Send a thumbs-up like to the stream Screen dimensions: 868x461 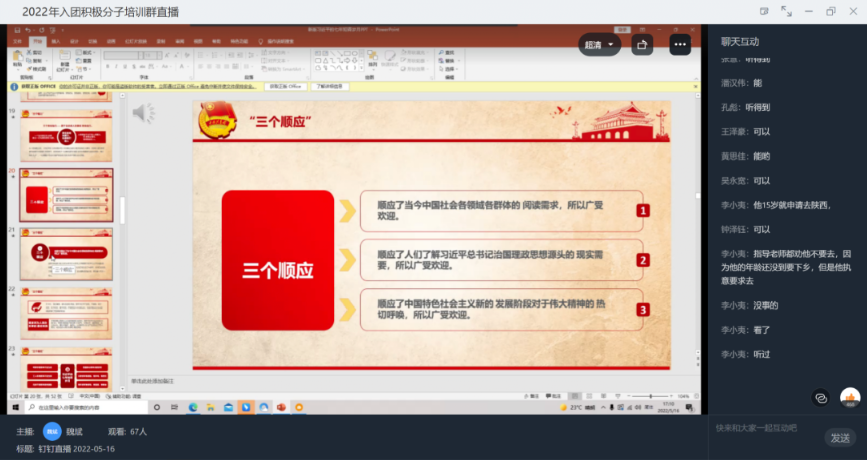coord(850,398)
